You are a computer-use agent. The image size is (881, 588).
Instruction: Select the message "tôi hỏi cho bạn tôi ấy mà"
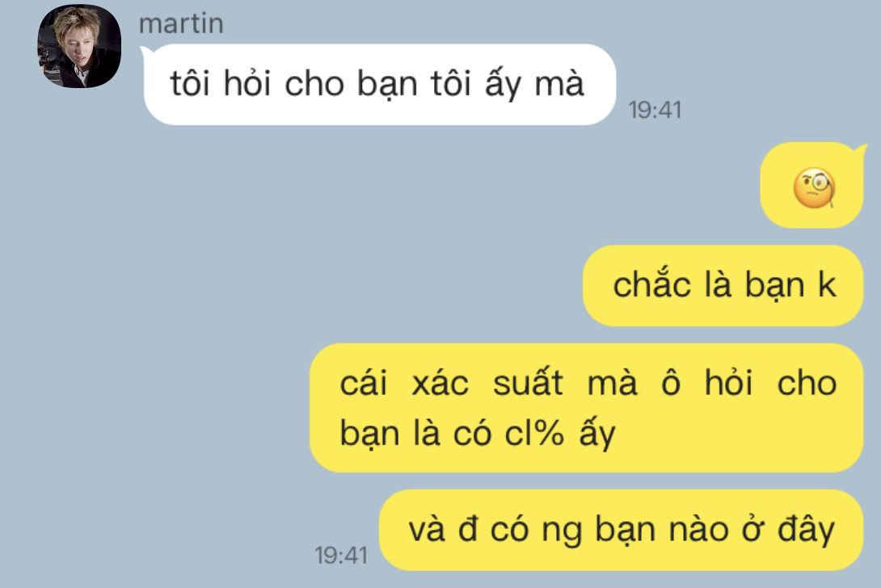380,84
